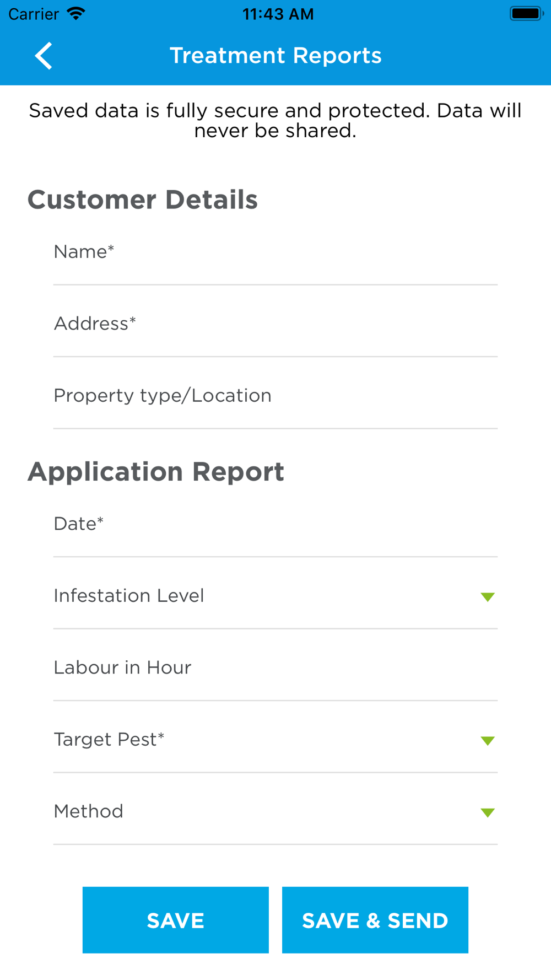Tap the back arrow icon
551x980 pixels.
click(x=44, y=56)
